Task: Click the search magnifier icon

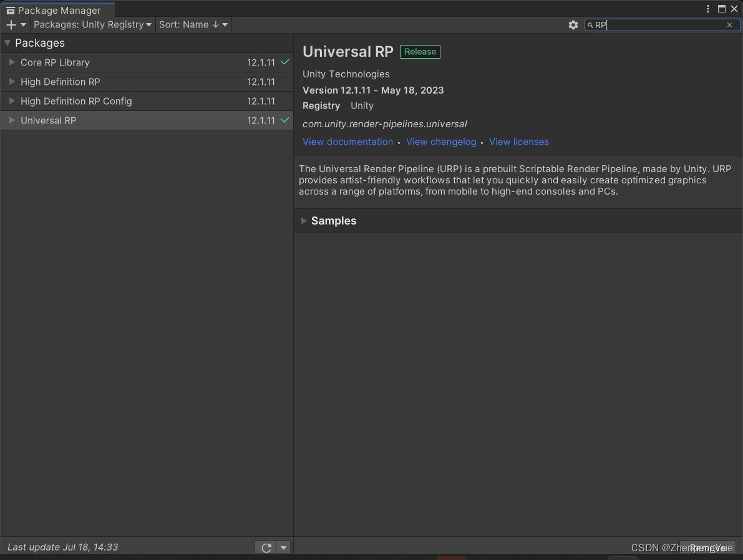Action: pyautogui.click(x=590, y=25)
